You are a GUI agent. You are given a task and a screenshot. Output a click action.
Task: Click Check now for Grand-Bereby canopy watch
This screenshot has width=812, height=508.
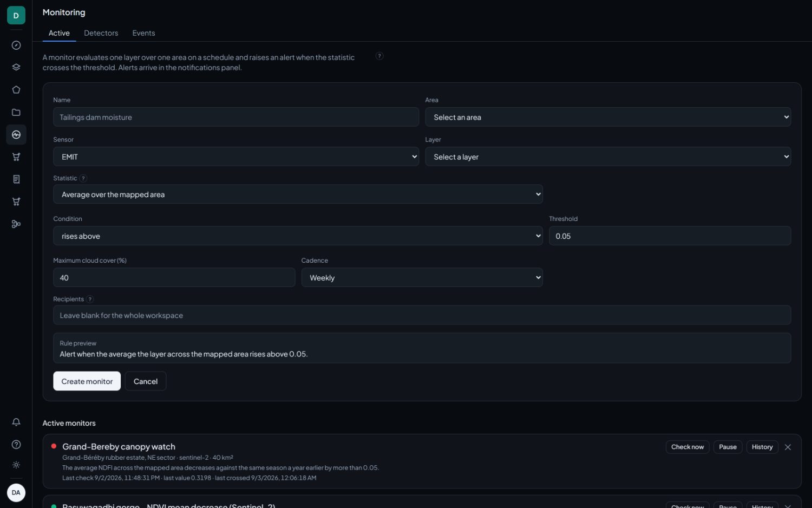click(x=687, y=447)
